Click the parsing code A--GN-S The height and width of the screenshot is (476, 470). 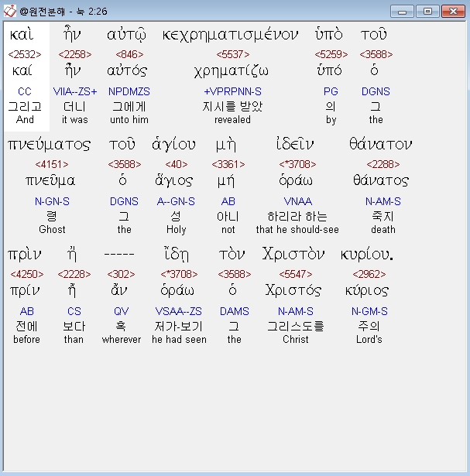(176, 201)
